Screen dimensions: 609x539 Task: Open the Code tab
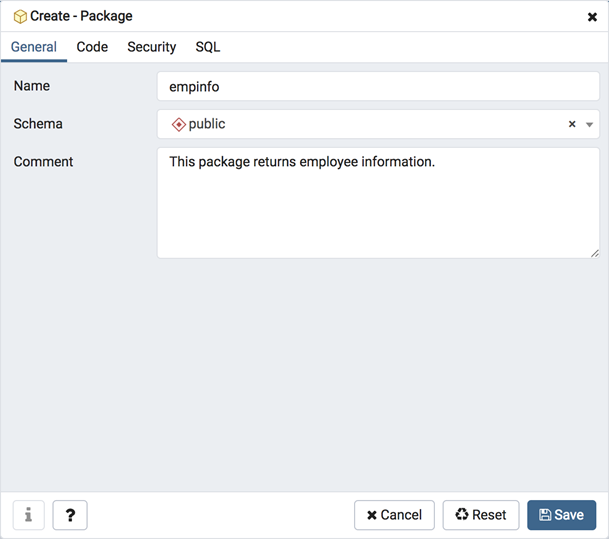point(92,47)
